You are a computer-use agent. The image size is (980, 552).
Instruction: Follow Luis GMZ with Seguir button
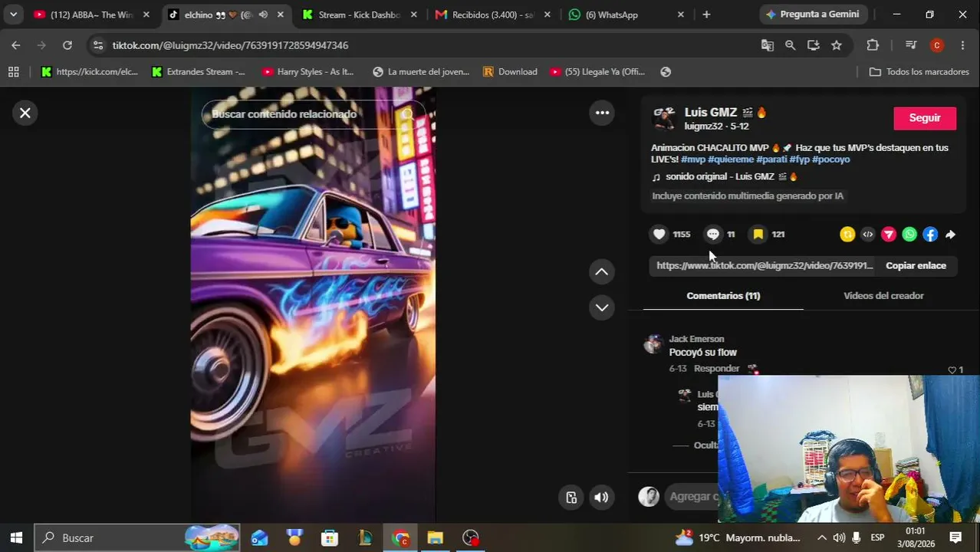point(925,118)
